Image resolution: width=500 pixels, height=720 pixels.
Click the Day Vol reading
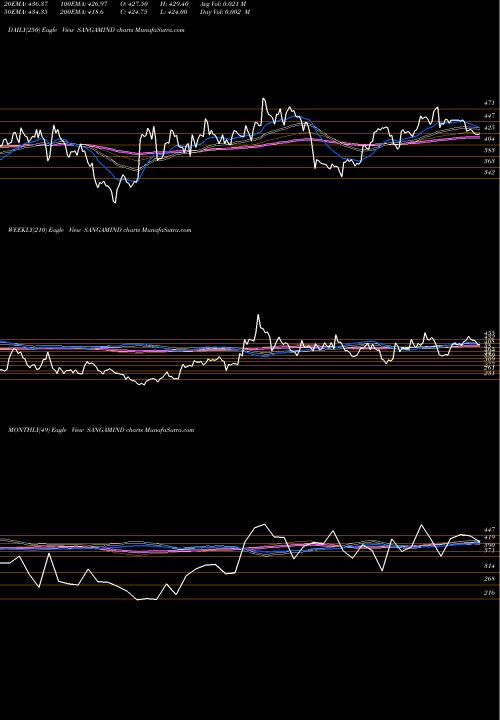coord(225,12)
